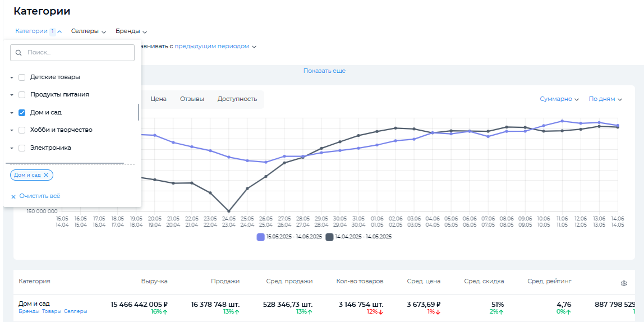Toggle the blue 15.05.2025 - 14.06.2025 legend swatch

pyautogui.click(x=260, y=237)
